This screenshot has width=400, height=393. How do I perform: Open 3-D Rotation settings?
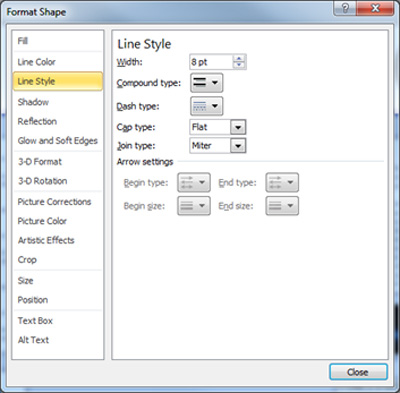(43, 181)
